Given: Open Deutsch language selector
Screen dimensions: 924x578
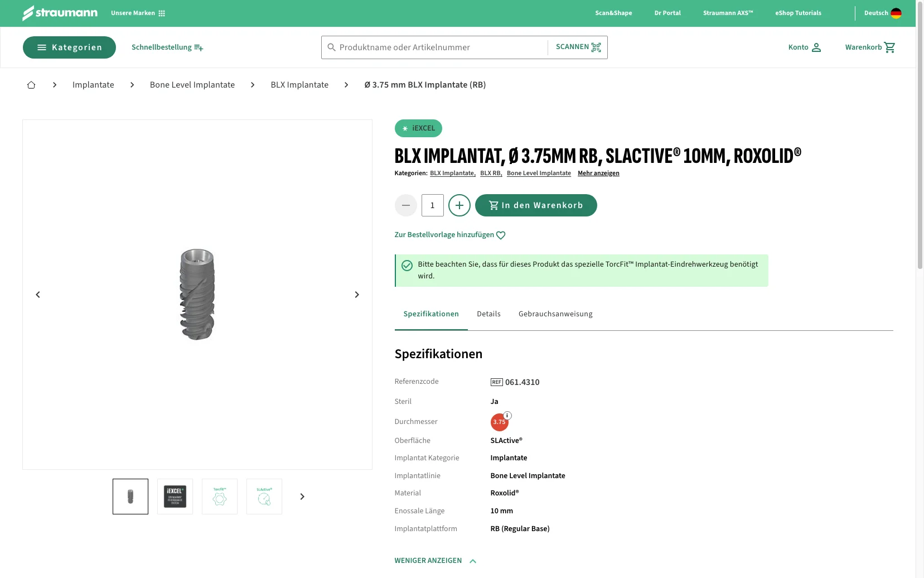Looking at the screenshot, I should coord(882,13).
